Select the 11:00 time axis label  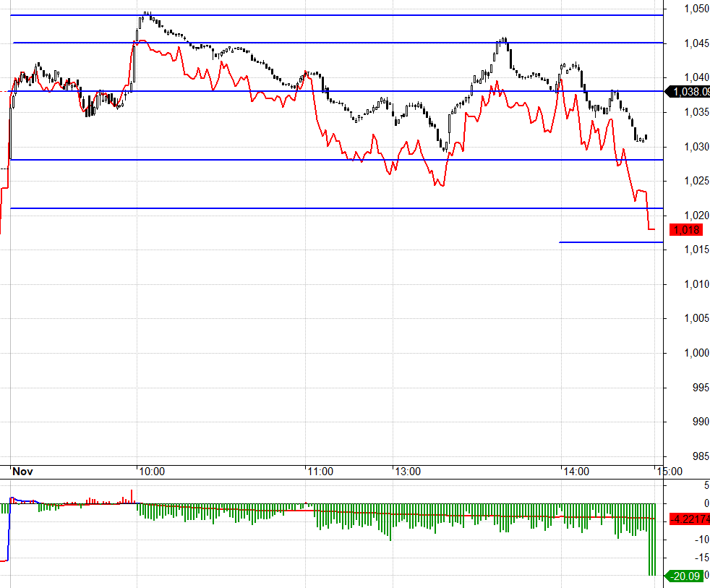(320, 472)
